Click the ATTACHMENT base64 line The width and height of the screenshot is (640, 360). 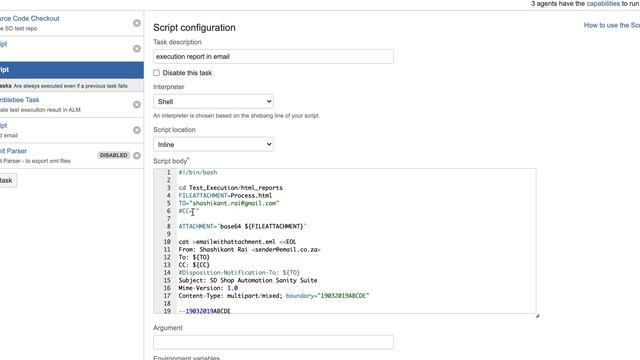[x=242, y=226]
